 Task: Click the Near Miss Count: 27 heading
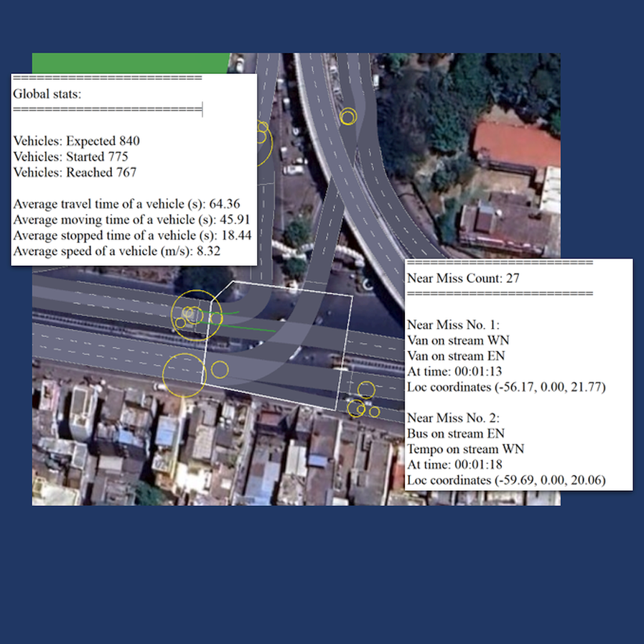[462, 278]
